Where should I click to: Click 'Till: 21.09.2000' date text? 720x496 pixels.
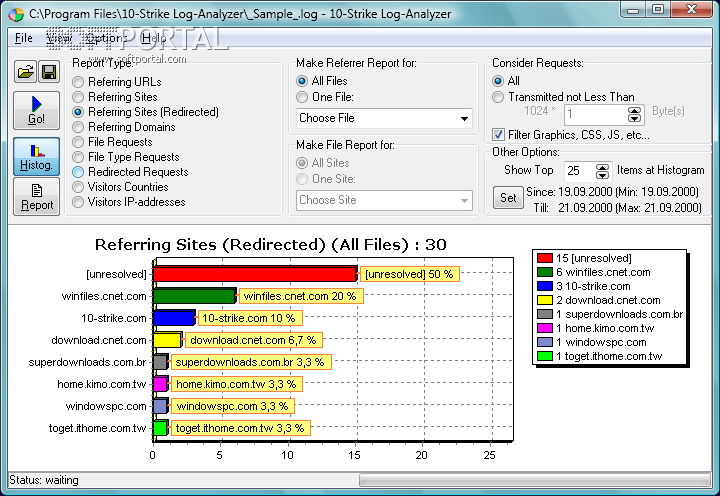click(573, 208)
